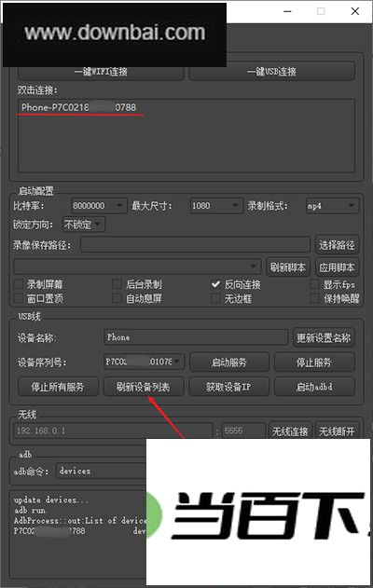Click the 选择路径 button

click(337, 245)
